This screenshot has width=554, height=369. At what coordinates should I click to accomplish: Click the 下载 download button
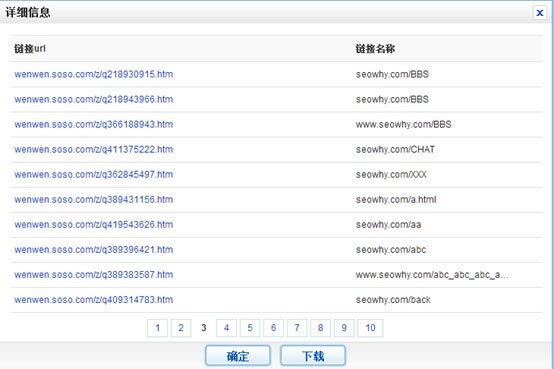tap(313, 356)
